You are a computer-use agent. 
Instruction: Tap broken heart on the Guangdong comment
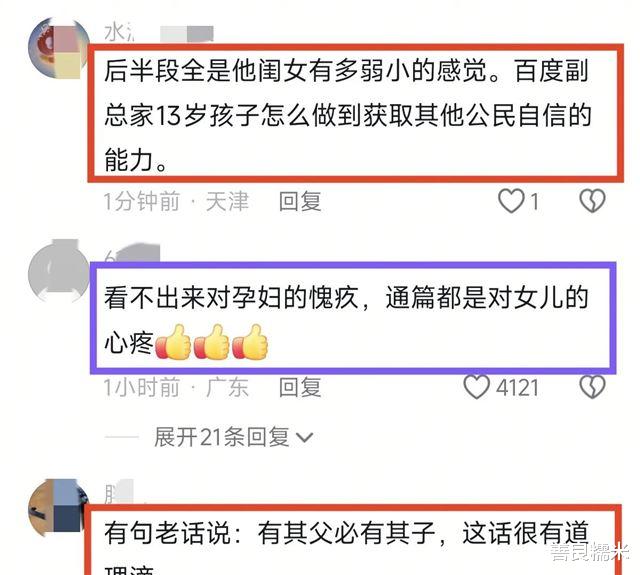click(x=592, y=387)
